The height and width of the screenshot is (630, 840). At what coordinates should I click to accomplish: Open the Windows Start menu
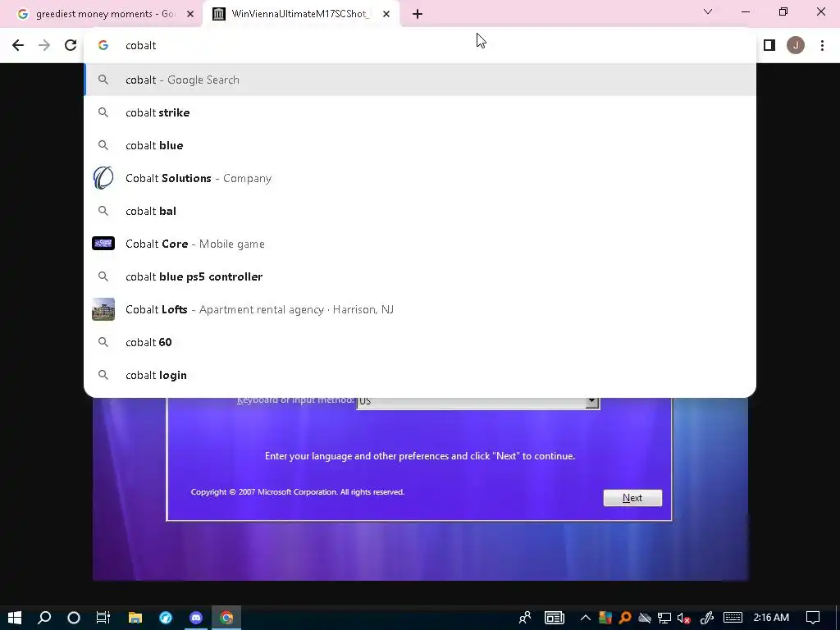tap(15, 618)
